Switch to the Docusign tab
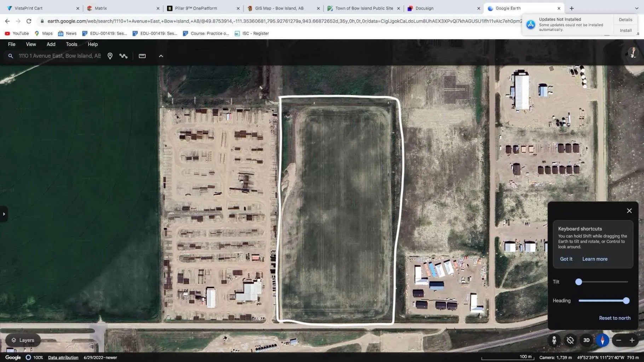This screenshot has height=362, width=644. click(x=424, y=8)
